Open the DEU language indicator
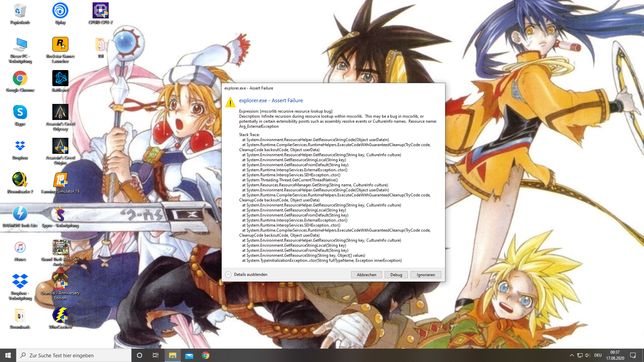The image size is (644, 362). point(598,355)
